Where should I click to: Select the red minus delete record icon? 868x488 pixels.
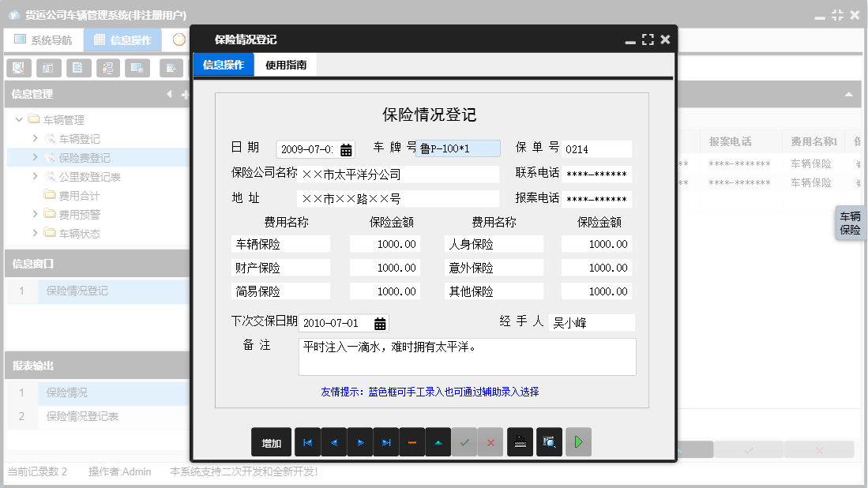pos(412,442)
